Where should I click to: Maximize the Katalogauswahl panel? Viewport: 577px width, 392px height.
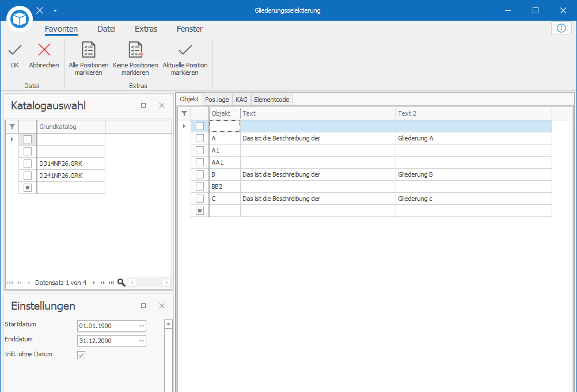tap(143, 105)
